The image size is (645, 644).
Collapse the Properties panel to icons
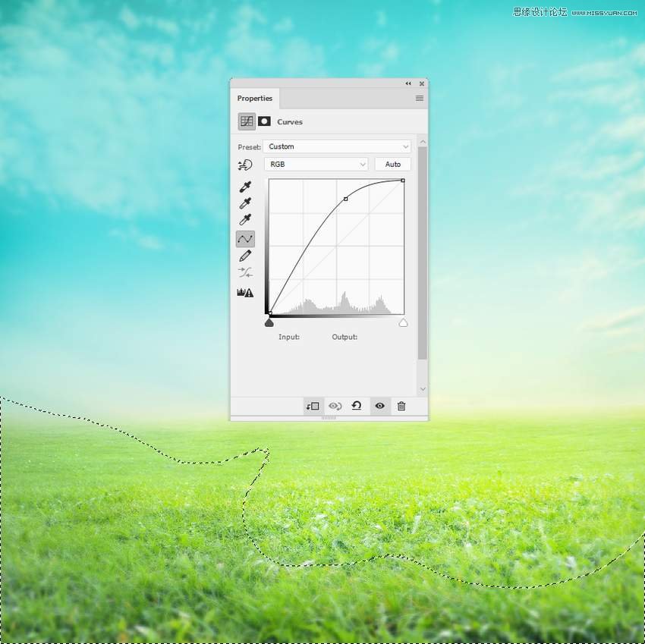coord(408,83)
